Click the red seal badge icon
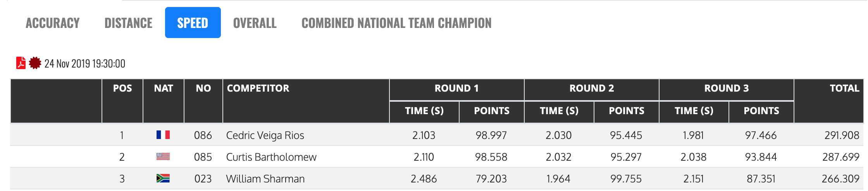The height and width of the screenshot is (191, 868). click(35, 63)
